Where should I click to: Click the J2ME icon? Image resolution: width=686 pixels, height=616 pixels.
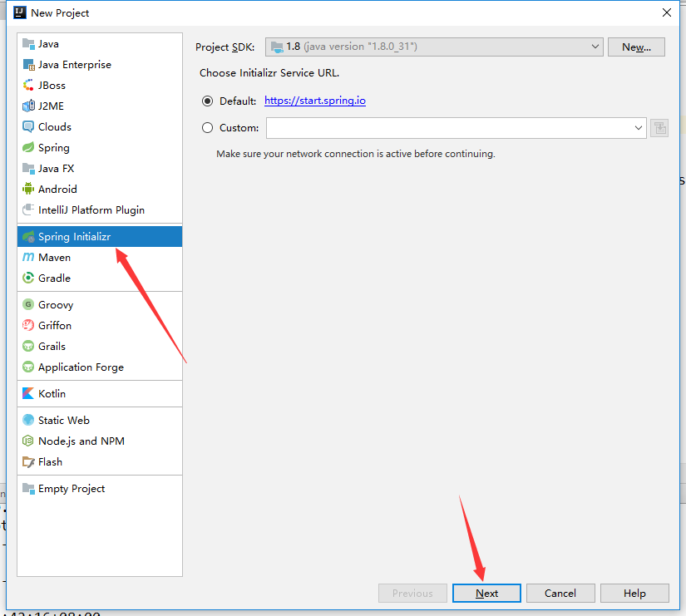coord(28,106)
